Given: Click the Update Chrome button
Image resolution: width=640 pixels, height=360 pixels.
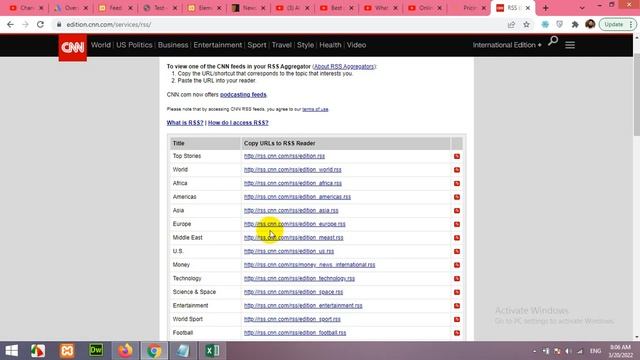Looking at the screenshot, I should [x=616, y=24].
